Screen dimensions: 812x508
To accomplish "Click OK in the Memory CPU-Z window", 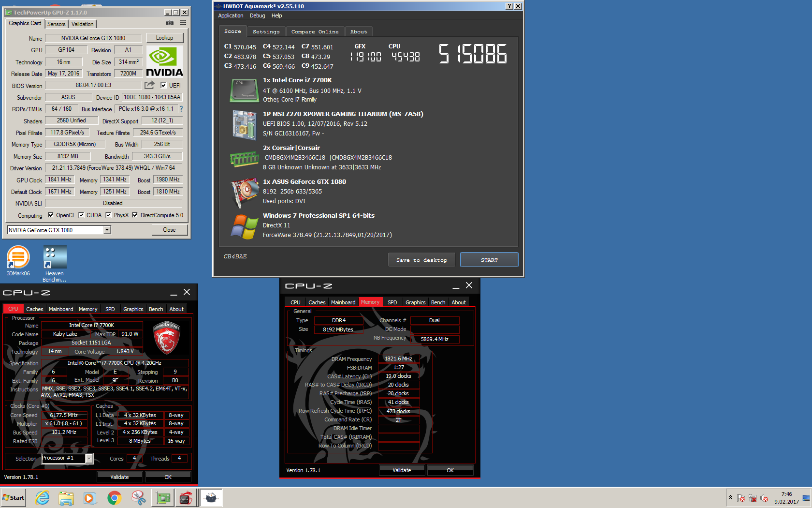I will [450, 470].
